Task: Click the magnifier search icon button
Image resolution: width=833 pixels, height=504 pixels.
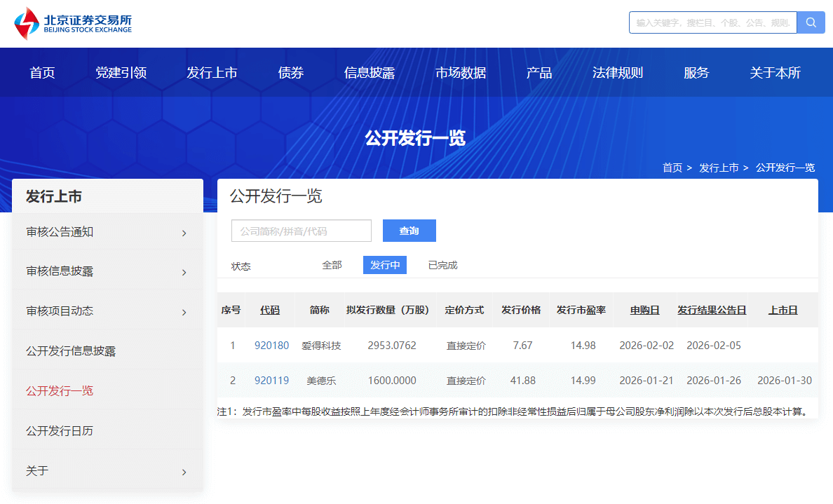Action: point(811,22)
